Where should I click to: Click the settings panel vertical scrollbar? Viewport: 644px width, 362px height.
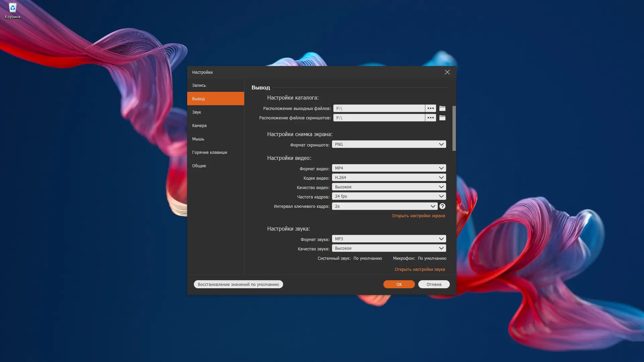[x=454, y=128]
